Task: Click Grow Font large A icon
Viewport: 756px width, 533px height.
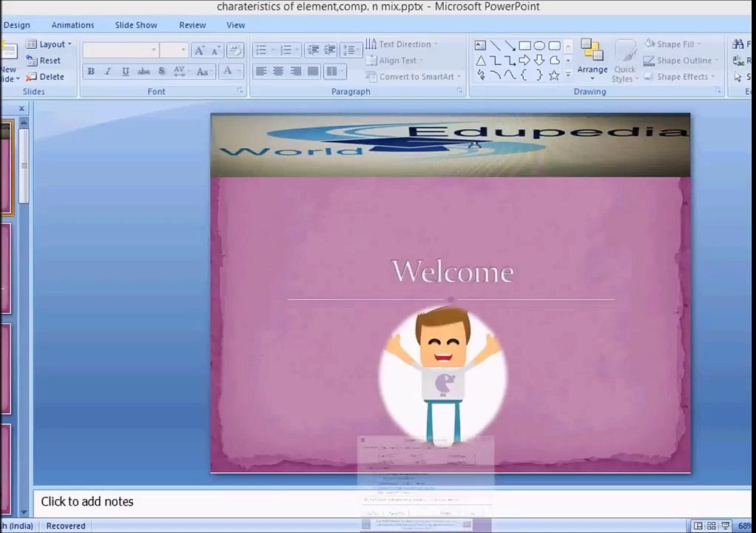Action: 199,50
